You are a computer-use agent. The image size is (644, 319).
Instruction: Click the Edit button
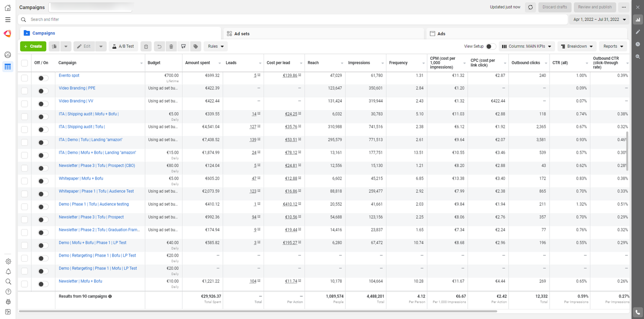coord(84,46)
